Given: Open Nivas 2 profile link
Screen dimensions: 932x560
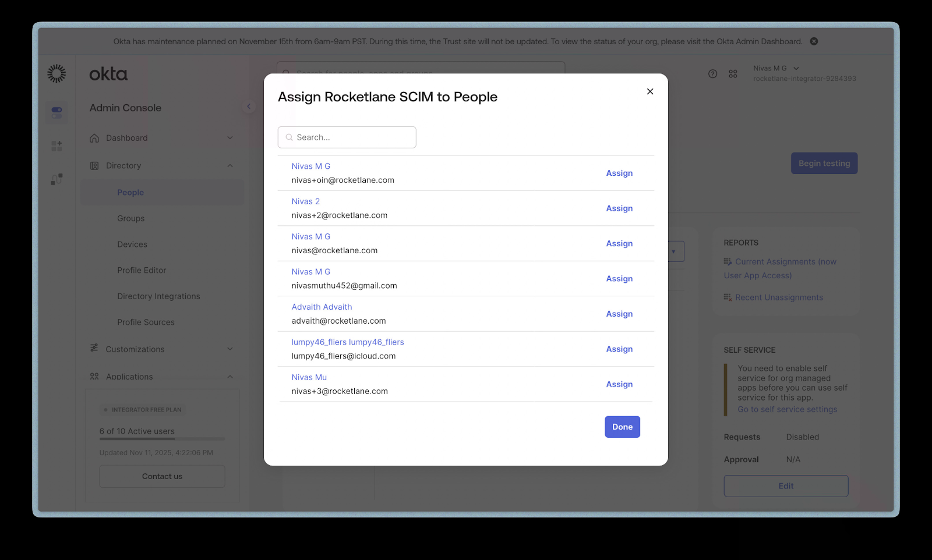Looking at the screenshot, I should pos(306,201).
